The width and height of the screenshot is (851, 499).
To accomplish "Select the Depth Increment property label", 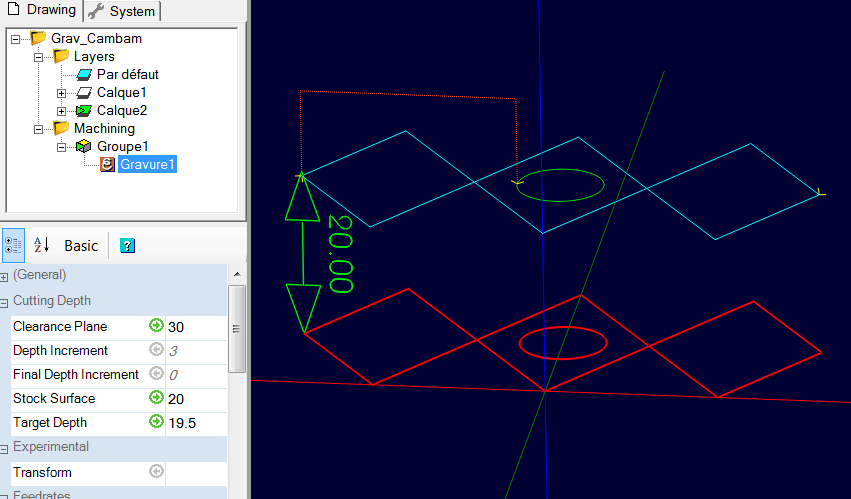I will coord(61,350).
